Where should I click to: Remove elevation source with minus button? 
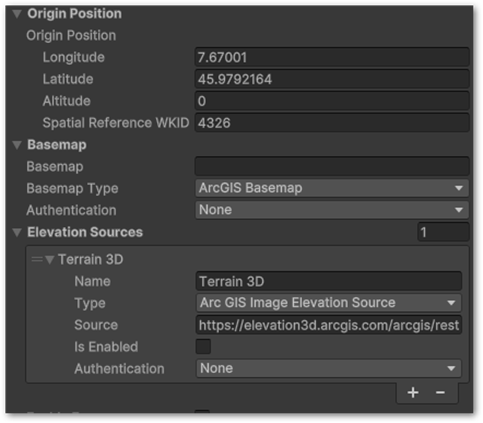pos(440,393)
